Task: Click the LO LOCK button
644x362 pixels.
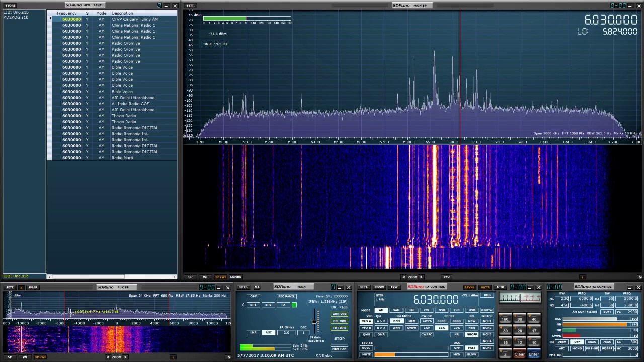Action: [x=339, y=328]
